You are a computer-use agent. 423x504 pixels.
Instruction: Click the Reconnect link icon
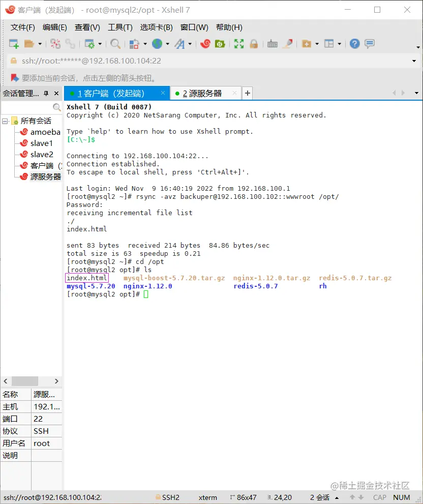(70, 44)
